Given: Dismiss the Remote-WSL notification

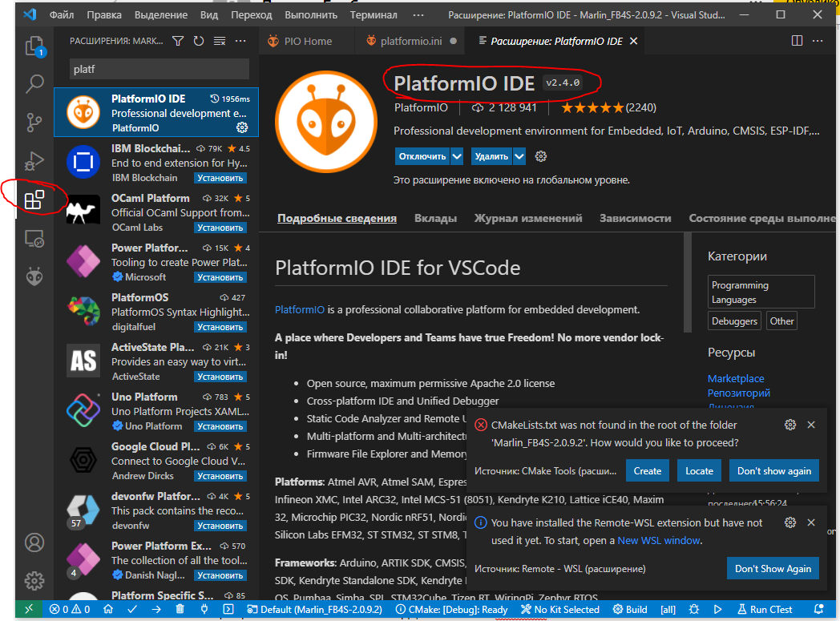Looking at the screenshot, I should point(811,522).
